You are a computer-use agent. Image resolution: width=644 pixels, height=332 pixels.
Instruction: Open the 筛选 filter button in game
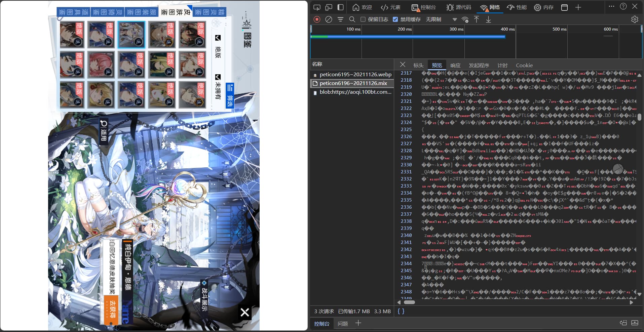(x=230, y=96)
